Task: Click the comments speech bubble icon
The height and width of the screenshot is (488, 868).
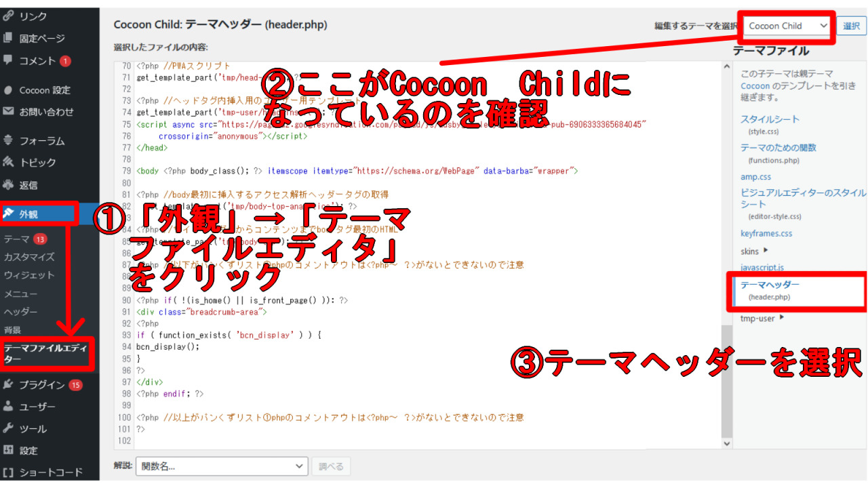Action: pyautogui.click(x=8, y=60)
